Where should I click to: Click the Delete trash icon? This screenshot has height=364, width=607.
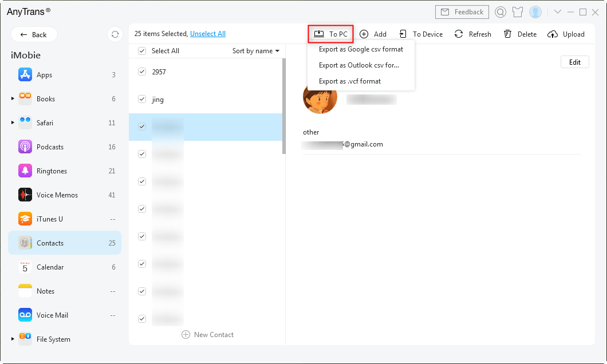tap(507, 34)
